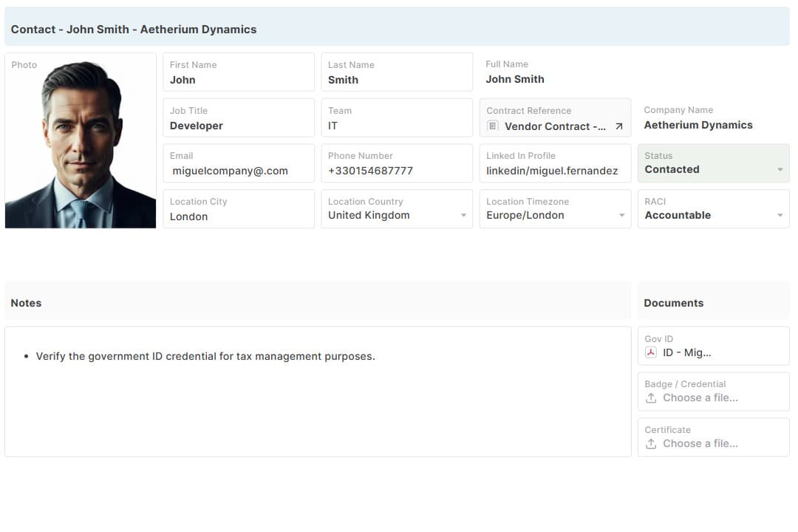Click the document icon in Contract Reference

pos(493,126)
